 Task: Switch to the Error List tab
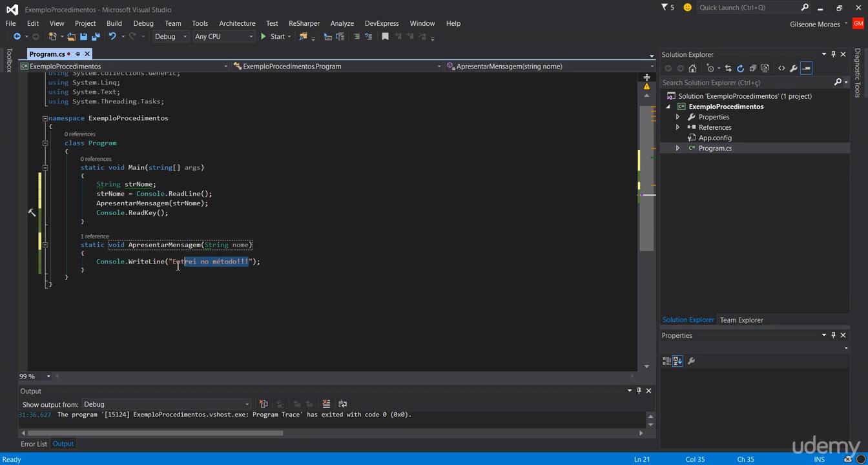click(34, 444)
